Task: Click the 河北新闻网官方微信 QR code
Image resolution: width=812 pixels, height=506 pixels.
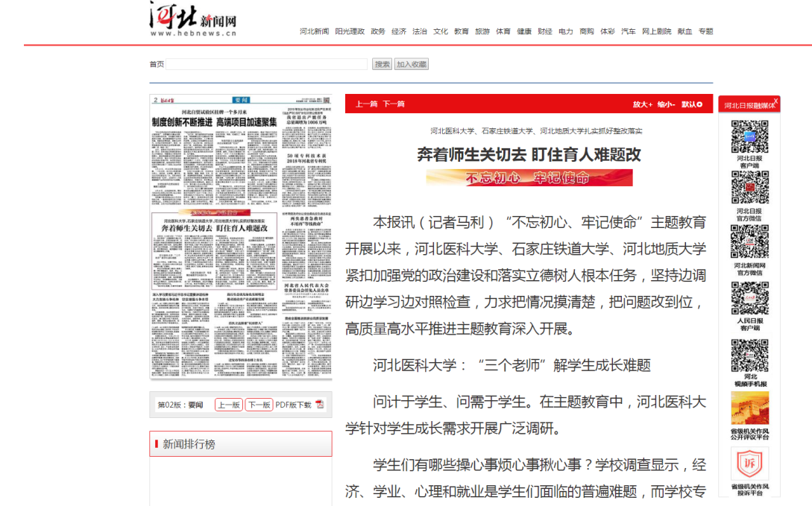Action: 749,241
